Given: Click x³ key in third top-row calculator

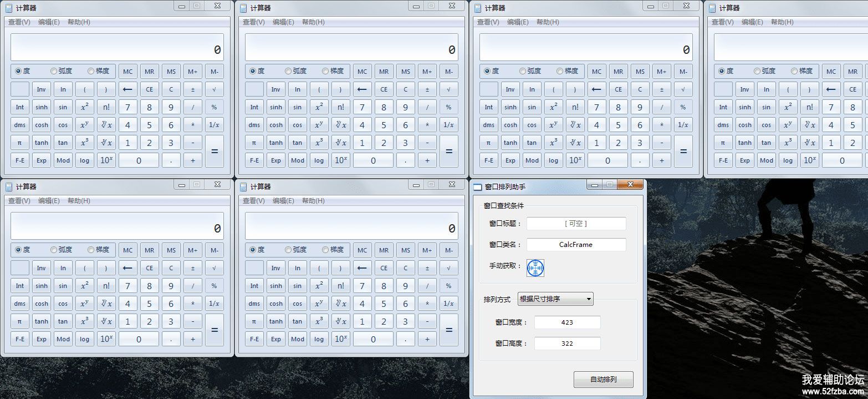Looking at the screenshot, I should 553,143.
